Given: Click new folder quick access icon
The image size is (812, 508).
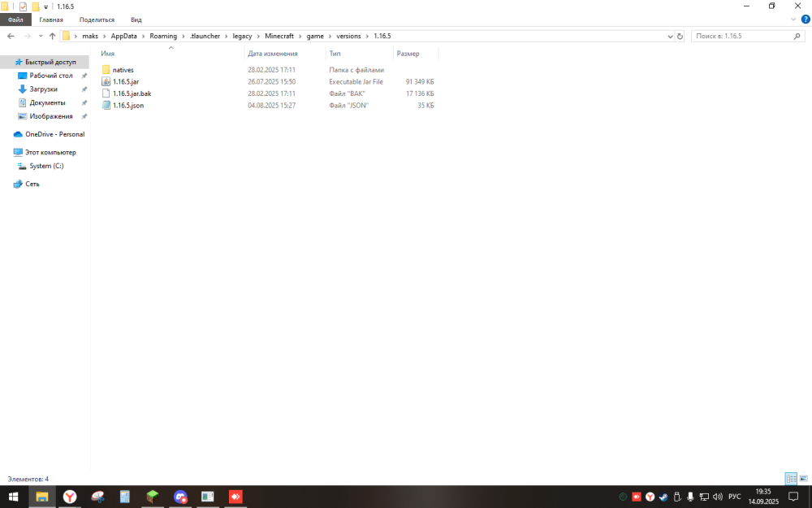Looking at the screenshot, I should click(35, 7).
